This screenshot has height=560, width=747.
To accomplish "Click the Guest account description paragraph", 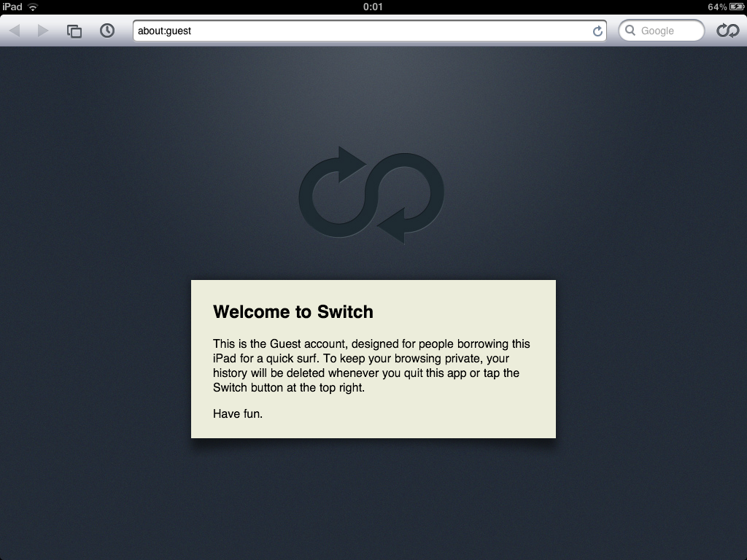I will (371, 365).
